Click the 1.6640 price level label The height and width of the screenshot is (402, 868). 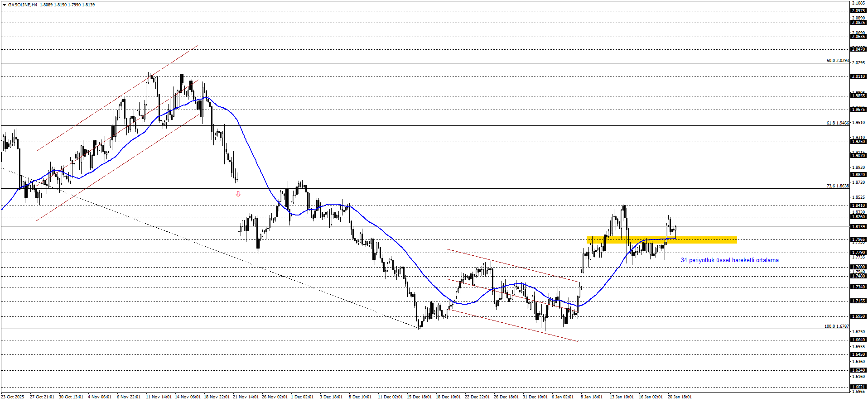858,340
